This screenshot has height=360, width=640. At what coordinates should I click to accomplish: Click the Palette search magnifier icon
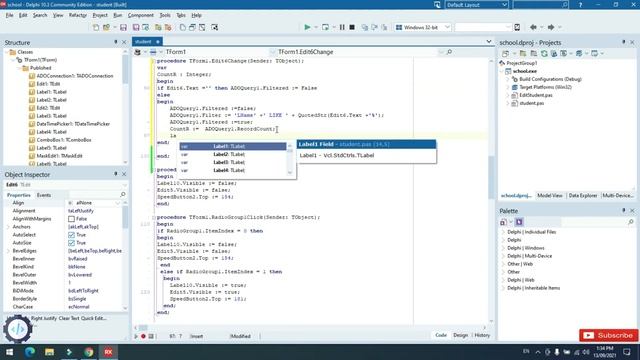631,222
